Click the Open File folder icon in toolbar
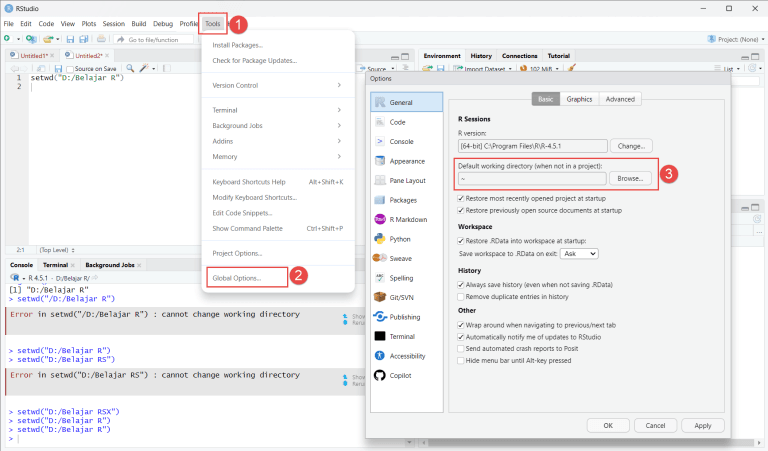Viewport: 768px width, 451px height. point(48,39)
